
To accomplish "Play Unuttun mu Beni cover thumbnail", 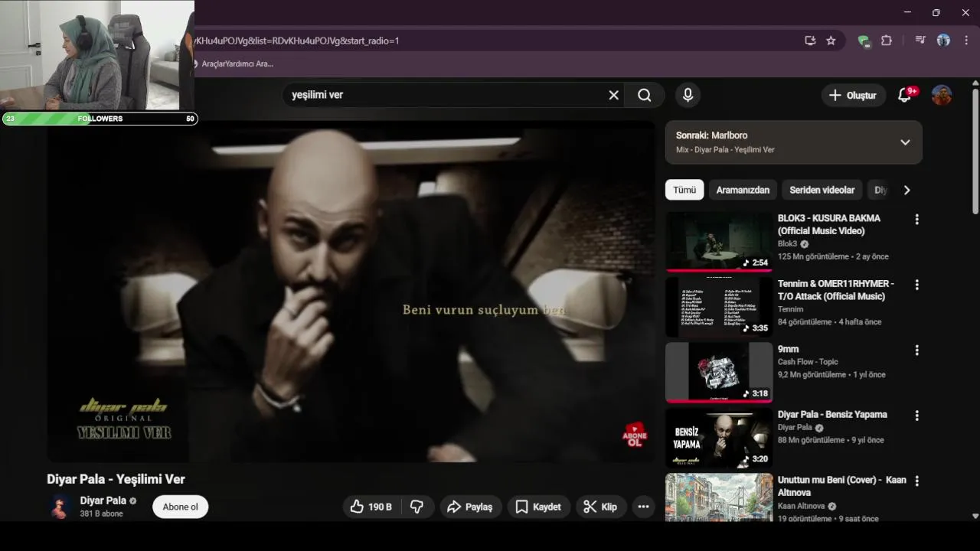I will click(x=719, y=497).
